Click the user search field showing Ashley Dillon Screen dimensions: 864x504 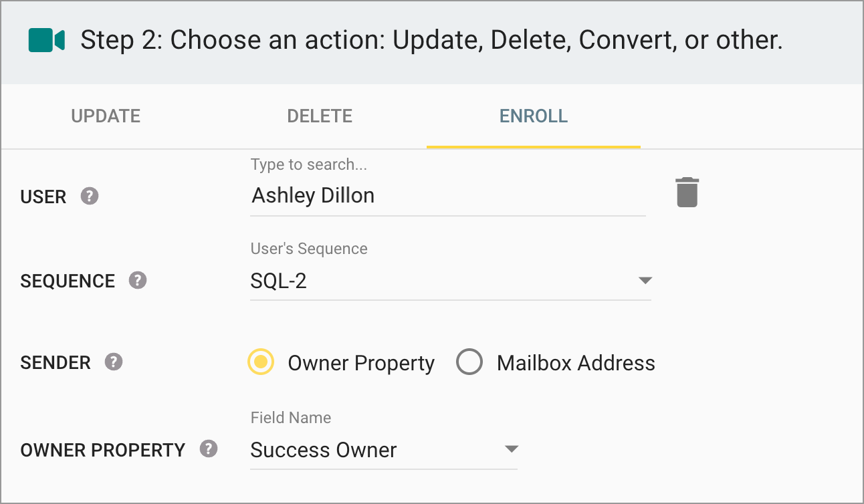401,195
